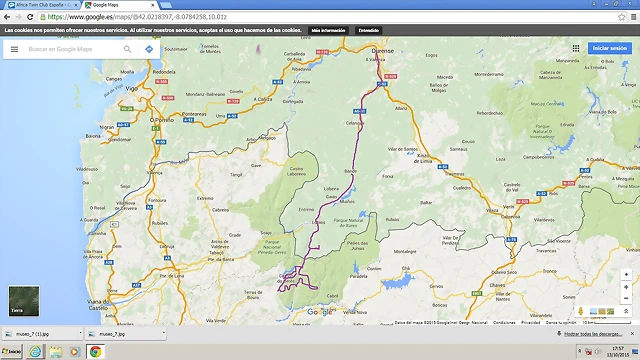This screenshot has width=640, height=360.
Task: Click Más información in cookie banner
Action: pos(328,30)
